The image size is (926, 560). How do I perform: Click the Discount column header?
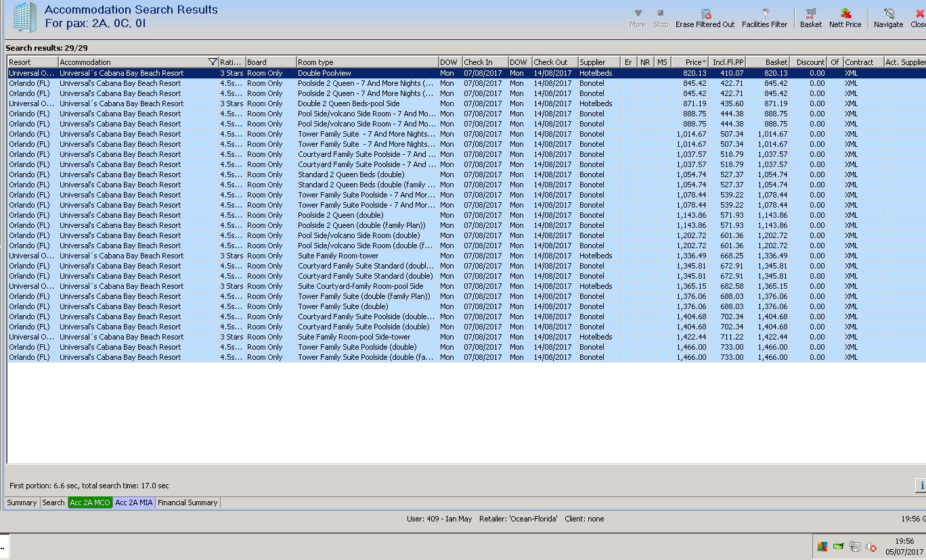pyautogui.click(x=808, y=62)
